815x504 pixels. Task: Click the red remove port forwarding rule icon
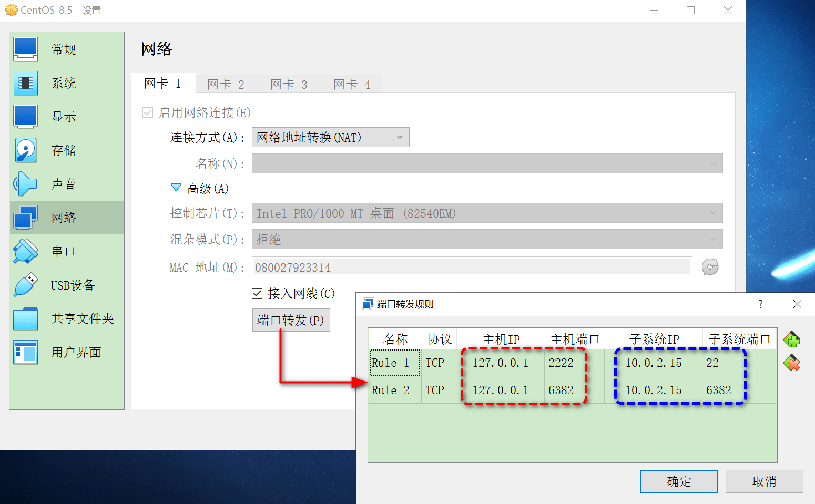pos(791,363)
